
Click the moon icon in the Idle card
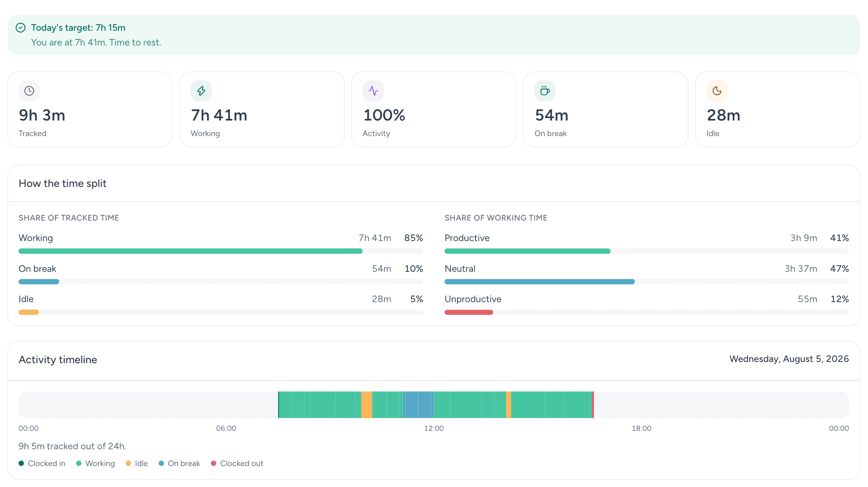tap(717, 91)
